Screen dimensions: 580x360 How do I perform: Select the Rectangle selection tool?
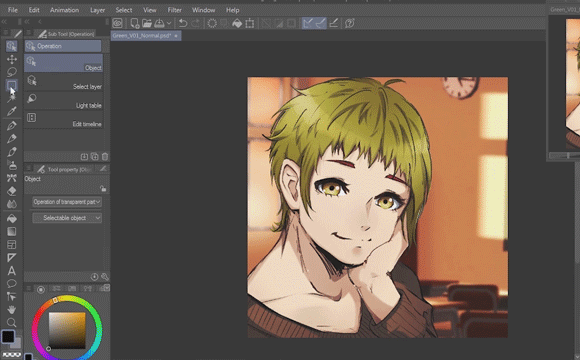click(11, 85)
